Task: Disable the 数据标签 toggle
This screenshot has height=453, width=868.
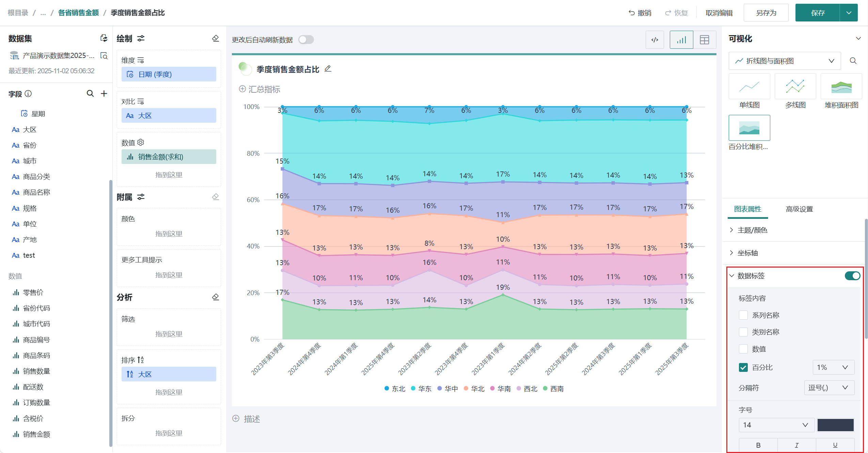Action: click(x=852, y=276)
